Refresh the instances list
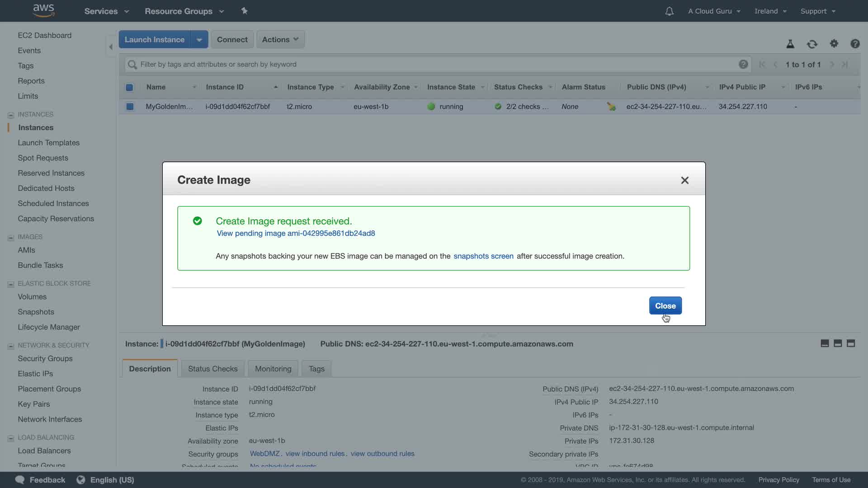 coord(812,44)
